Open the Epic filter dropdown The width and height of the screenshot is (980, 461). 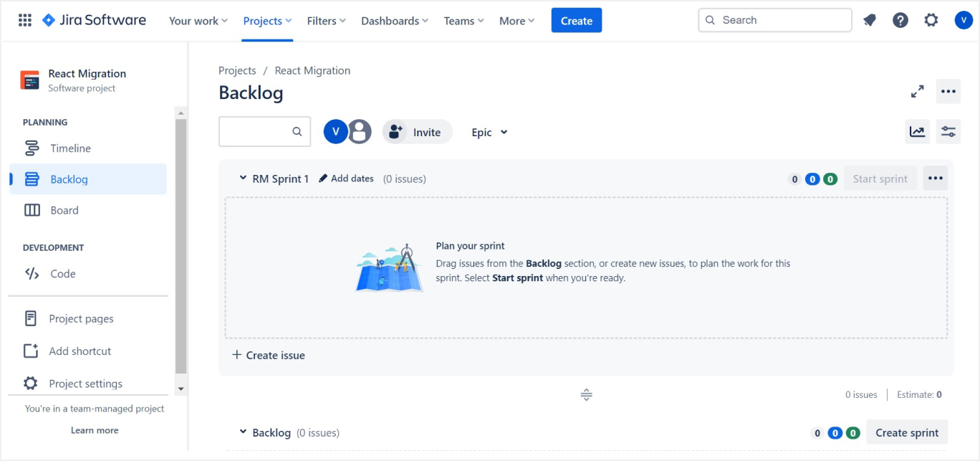[489, 132]
